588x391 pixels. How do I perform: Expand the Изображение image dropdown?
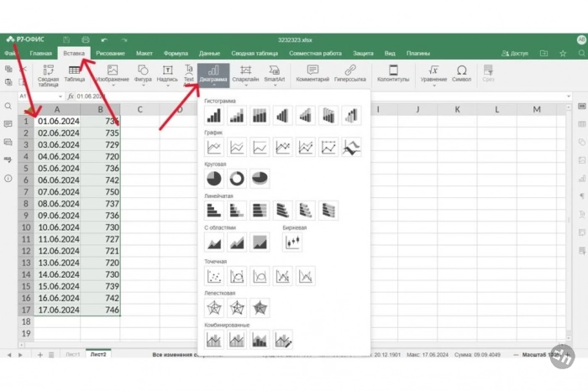(x=112, y=75)
